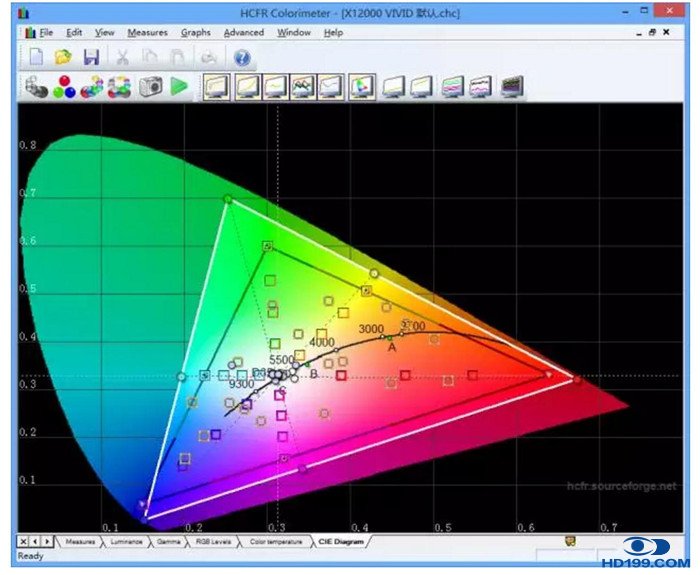Toggle the CIE diagram view toolbar button
This screenshot has height=575, width=700.
(361, 87)
